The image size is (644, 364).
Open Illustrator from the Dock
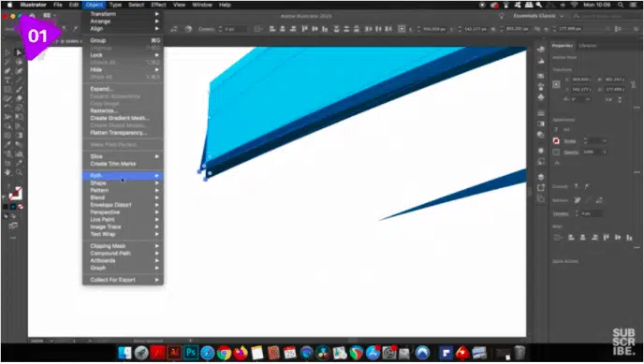coord(174,353)
